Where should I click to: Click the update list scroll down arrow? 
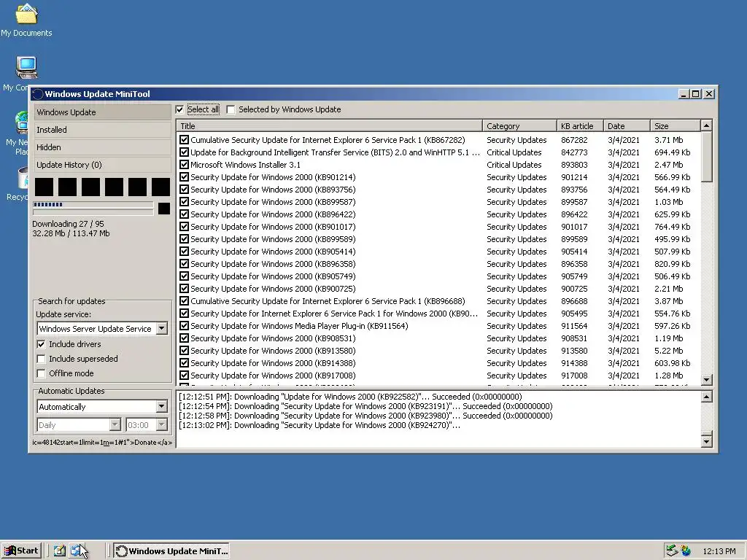pyautogui.click(x=706, y=379)
